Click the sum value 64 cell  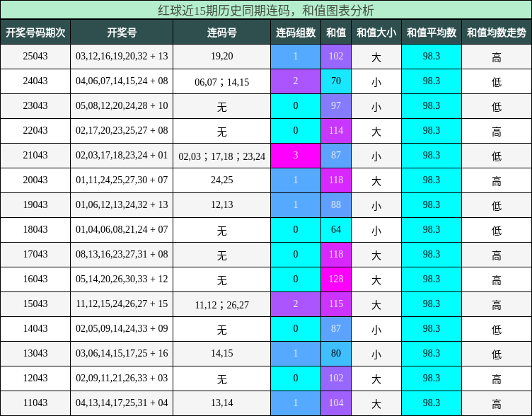[x=336, y=230]
